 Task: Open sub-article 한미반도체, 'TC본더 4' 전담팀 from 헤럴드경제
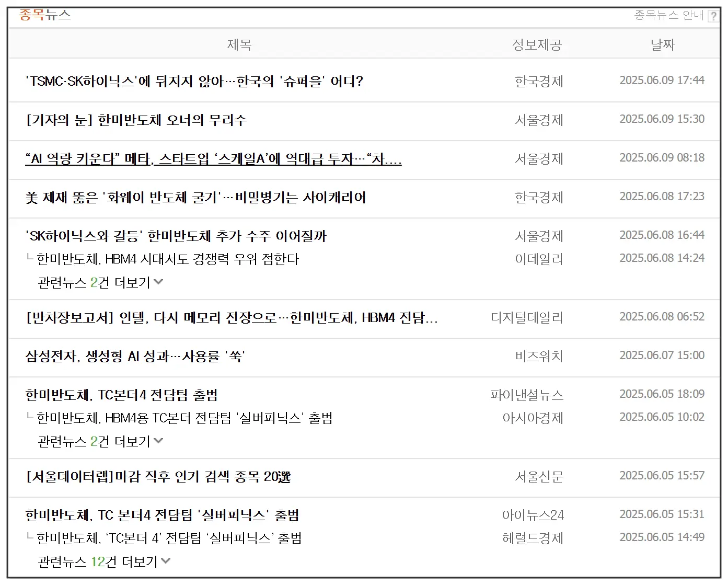(169, 538)
